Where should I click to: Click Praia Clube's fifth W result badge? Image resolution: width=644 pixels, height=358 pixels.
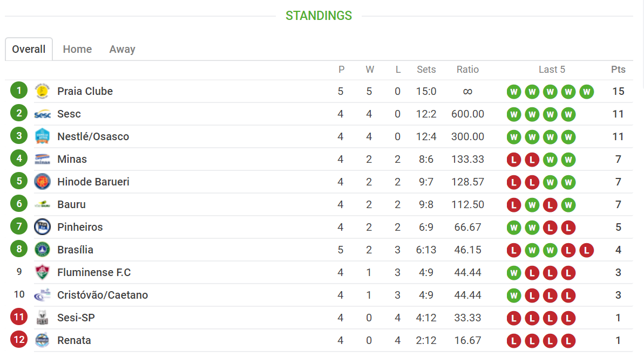pos(586,92)
